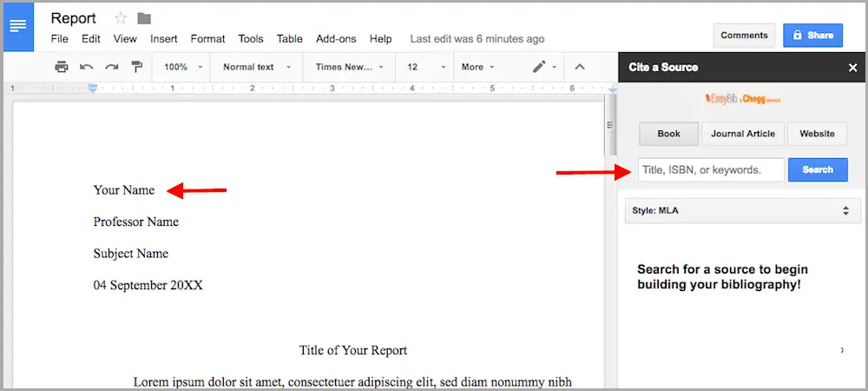Open the 100% zoom dropdown
868x391 pixels.
(x=183, y=67)
